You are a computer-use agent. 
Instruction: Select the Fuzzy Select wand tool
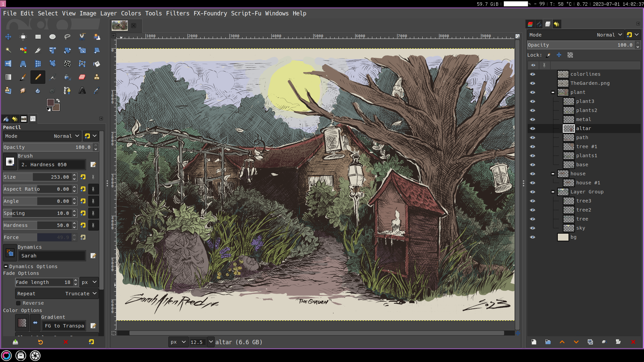point(8,50)
